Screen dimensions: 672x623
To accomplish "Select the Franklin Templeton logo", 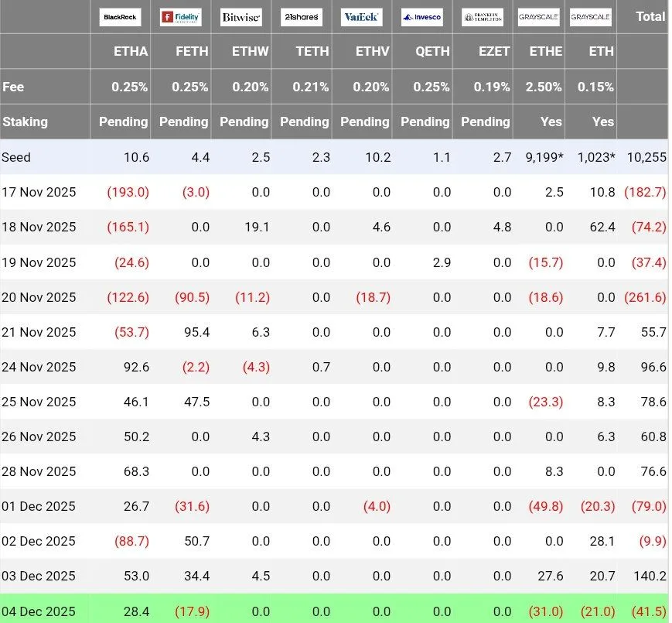I will 482,17.
